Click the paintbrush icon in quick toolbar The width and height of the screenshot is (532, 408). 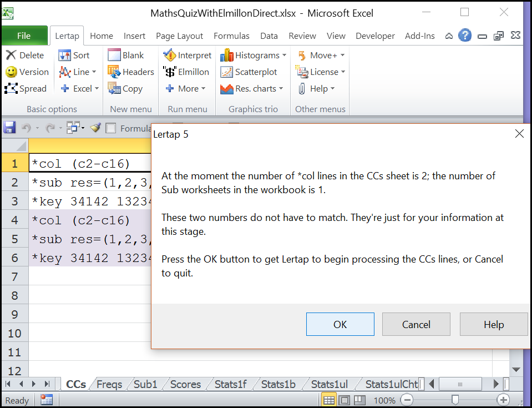coord(95,128)
